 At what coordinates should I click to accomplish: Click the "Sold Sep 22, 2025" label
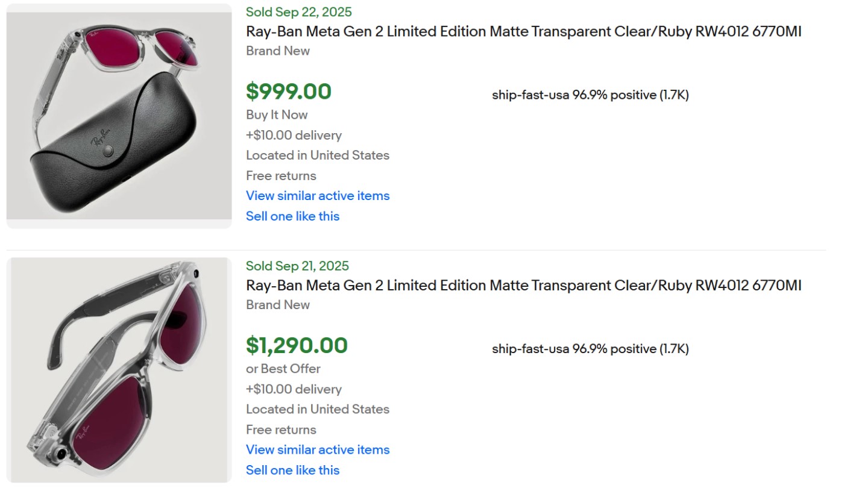[299, 12]
